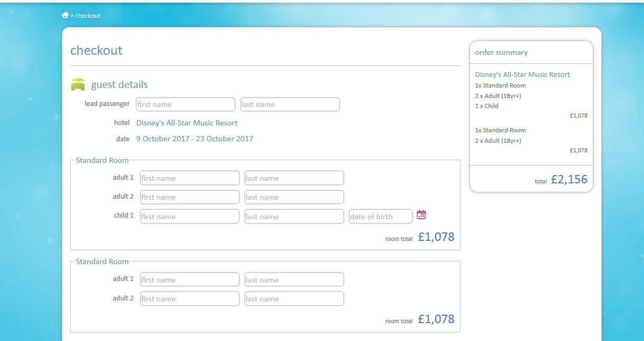Viewport: 644px width, 341px height.
Task: Click the order summary heading
Action: (x=502, y=52)
